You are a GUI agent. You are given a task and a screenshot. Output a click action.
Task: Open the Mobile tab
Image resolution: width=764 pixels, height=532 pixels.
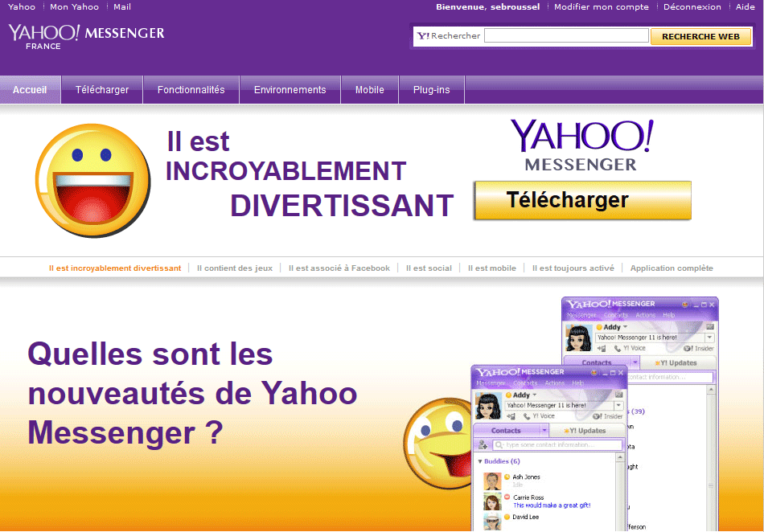(369, 89)
